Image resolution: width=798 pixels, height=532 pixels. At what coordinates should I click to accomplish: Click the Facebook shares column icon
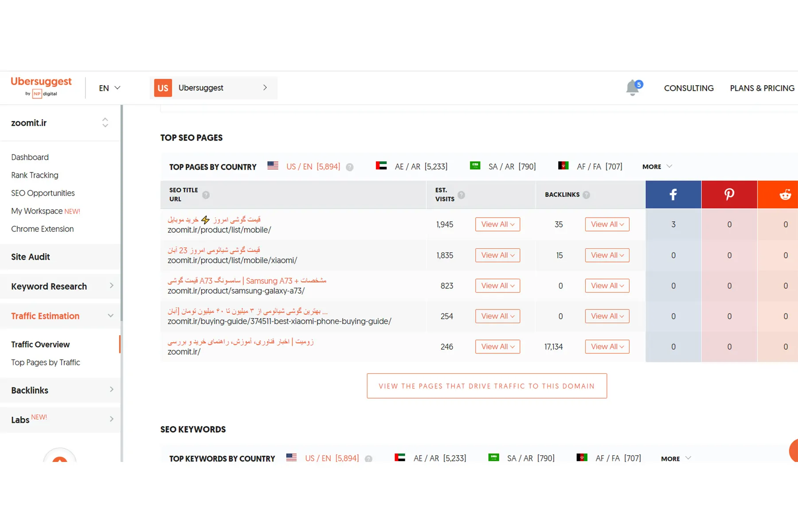[x=673, y=195]
